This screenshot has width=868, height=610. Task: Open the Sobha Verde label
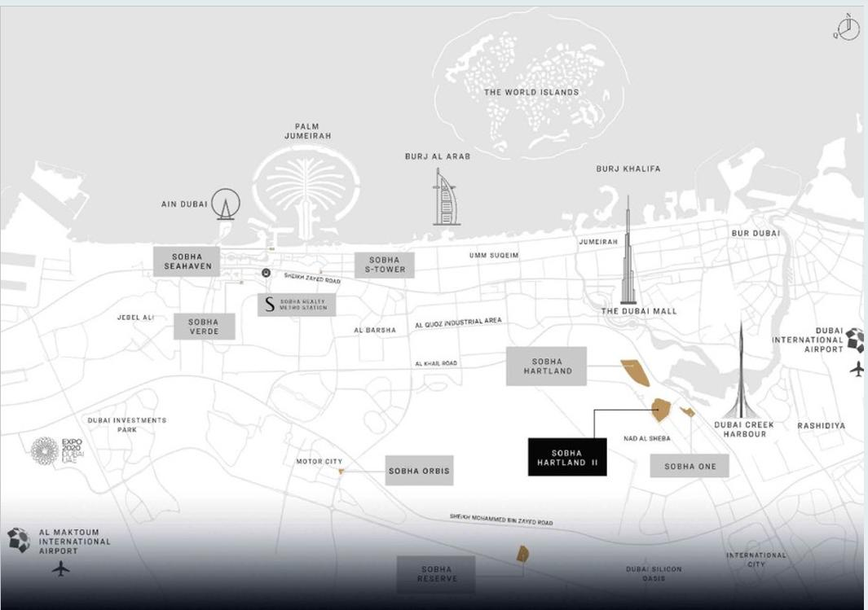(x=205, y=327)
